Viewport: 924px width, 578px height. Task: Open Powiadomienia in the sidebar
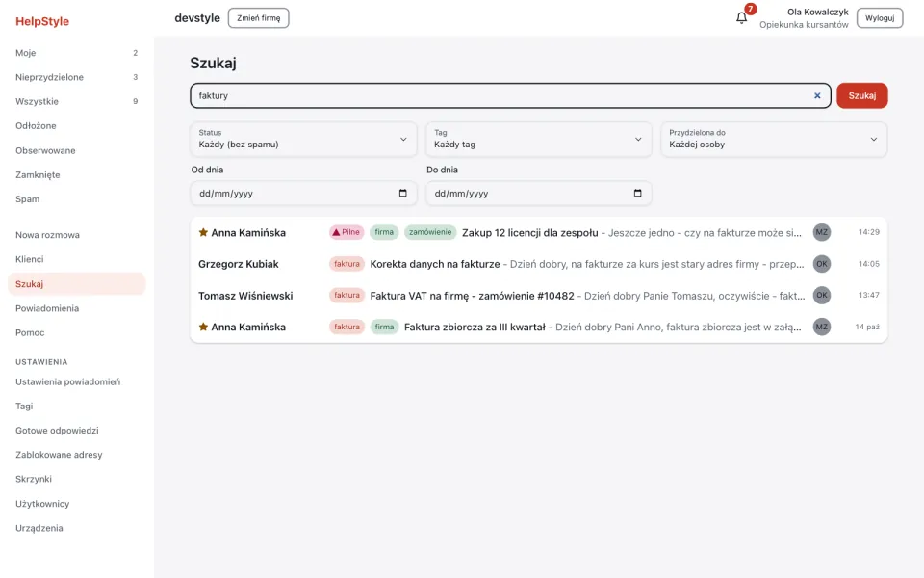(77, 308)
